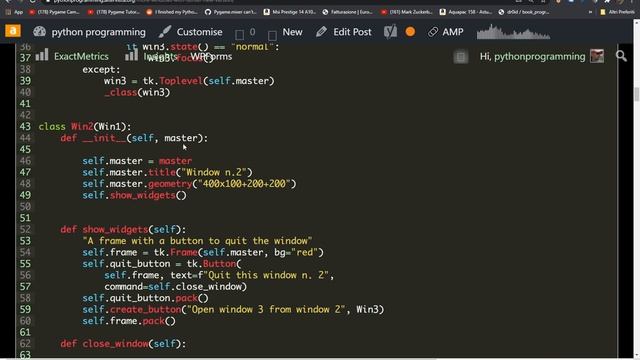Open the App bookmarks shortcut
640x360 pixels.
pyautogui.click(x=14, y=12)
